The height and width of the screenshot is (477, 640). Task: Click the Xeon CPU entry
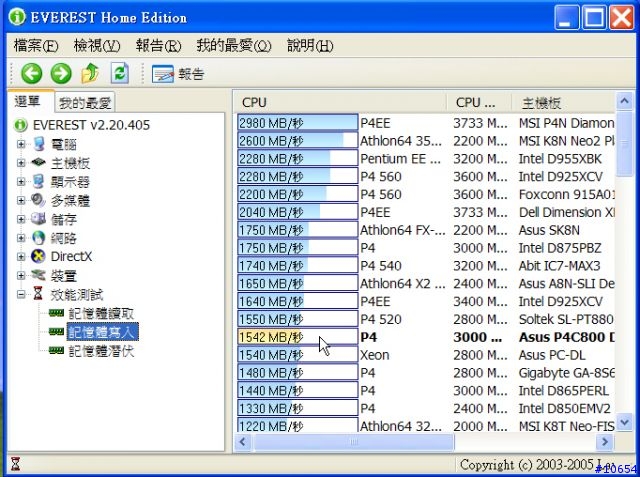tap(375, 355)
